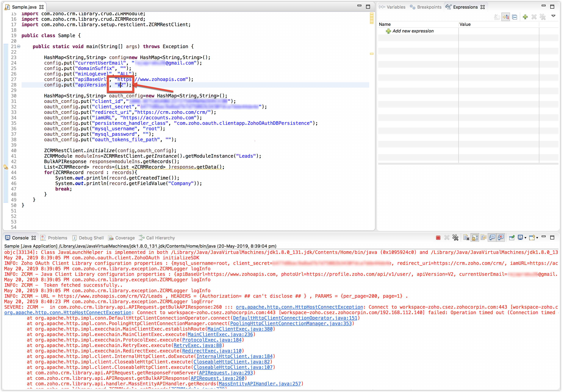Pin the current Console
Screen dimensions: 562x392
click(x=512, y=237)
